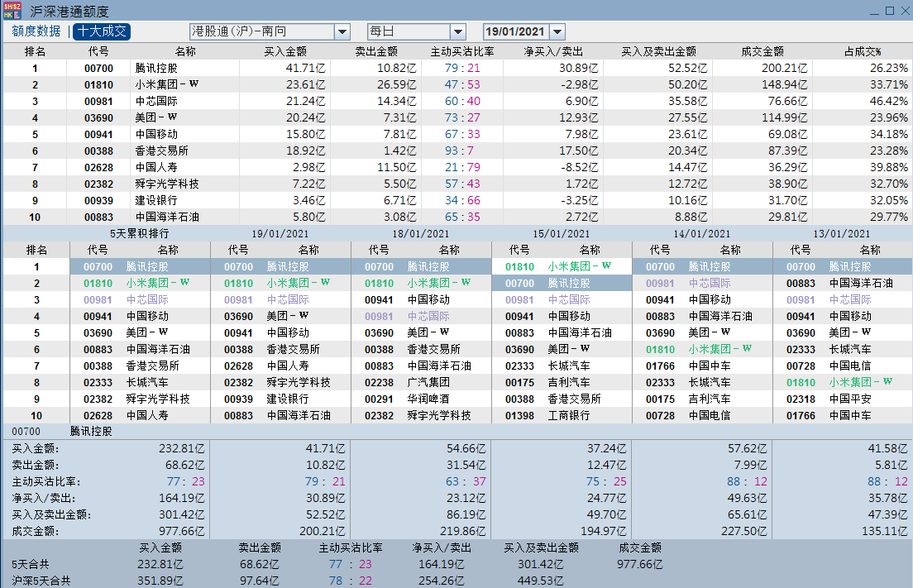Screen dimensions: 913x588
Task: Select 舜宇光学科技 in rank 8 of top table
Action: pyautogui.click(x=167, y=184)
